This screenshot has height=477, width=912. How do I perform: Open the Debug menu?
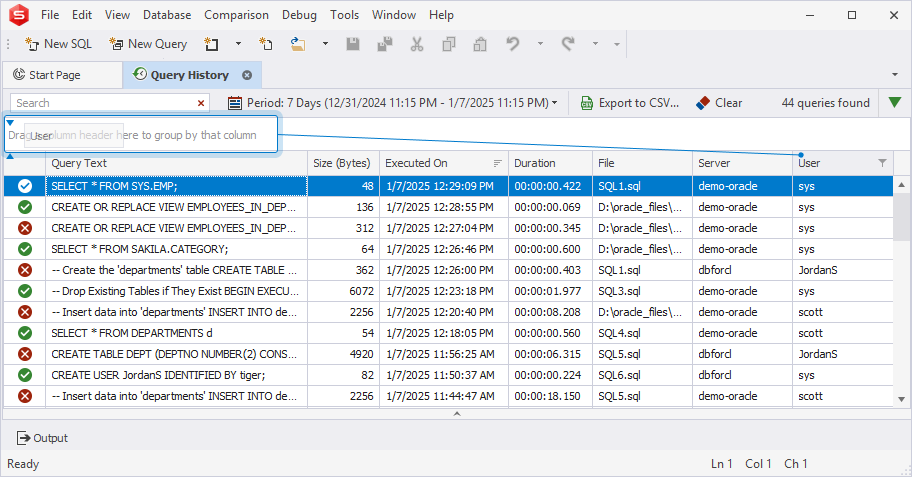pos(300,15)
